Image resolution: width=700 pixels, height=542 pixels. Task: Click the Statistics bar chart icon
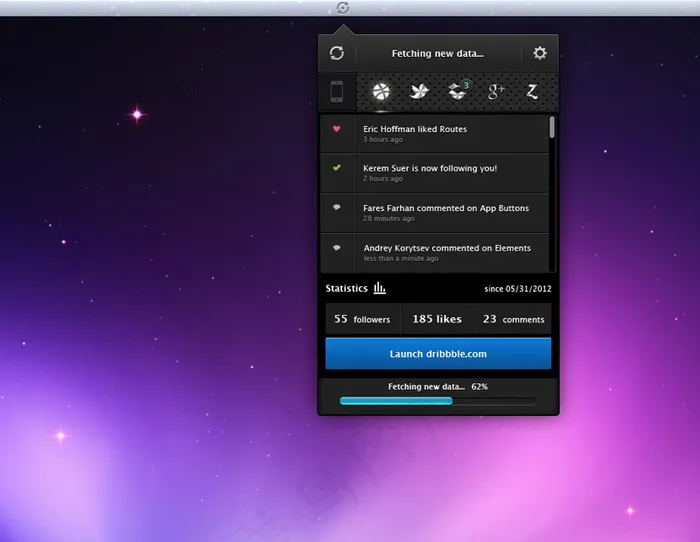point(380,289)
